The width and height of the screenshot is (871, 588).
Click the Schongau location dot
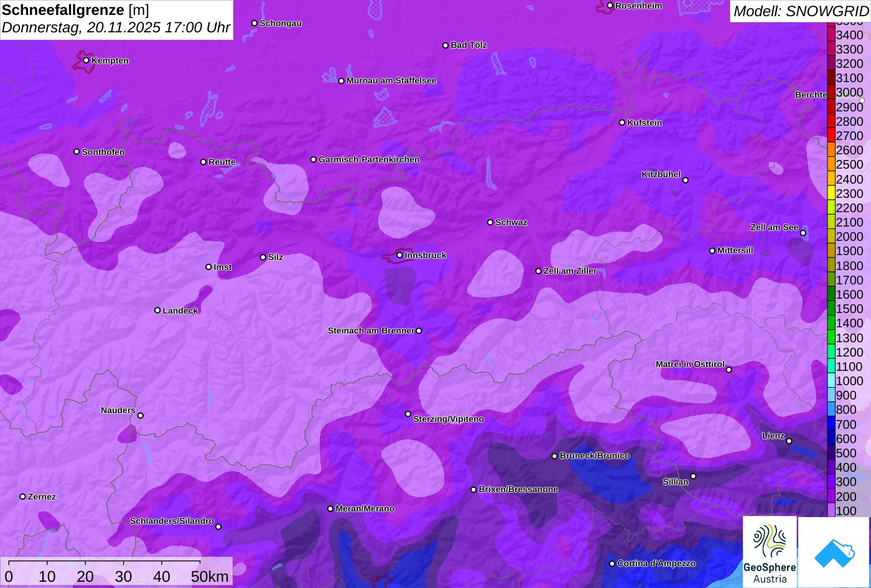coord(254,23)
